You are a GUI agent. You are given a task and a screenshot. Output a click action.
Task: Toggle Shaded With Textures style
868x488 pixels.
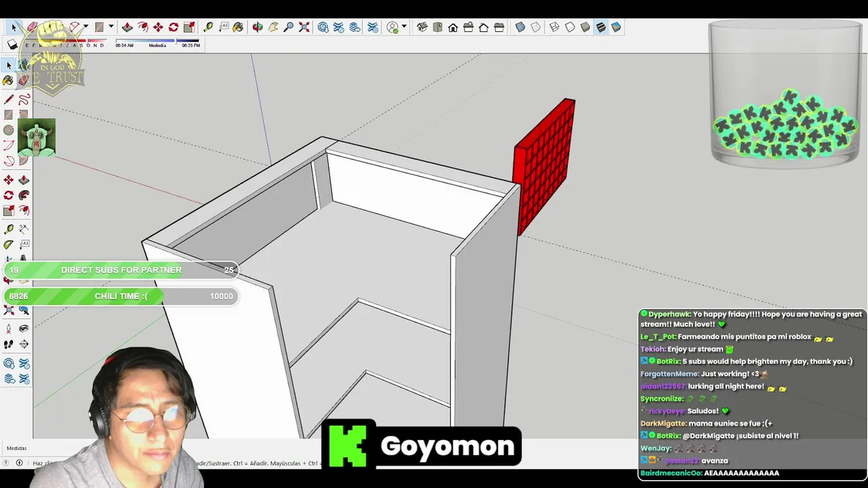pos(601,27)
